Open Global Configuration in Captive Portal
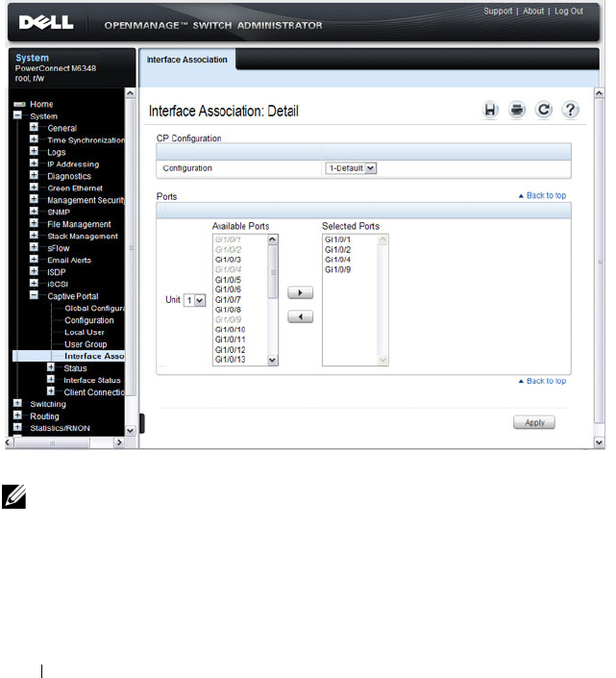Viewport: 616px width, 678px height. (94, 309)
